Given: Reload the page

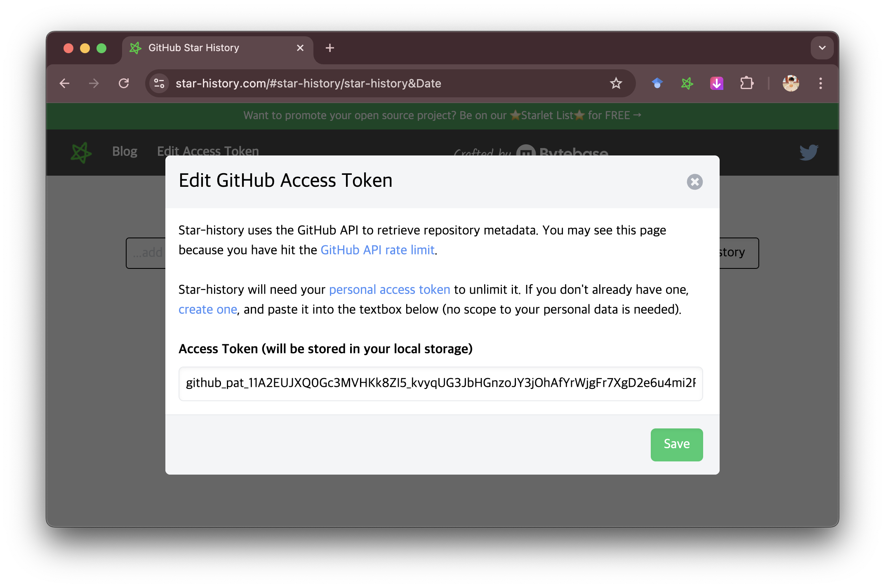Looking at the screenshot, I should coord(124,83).
